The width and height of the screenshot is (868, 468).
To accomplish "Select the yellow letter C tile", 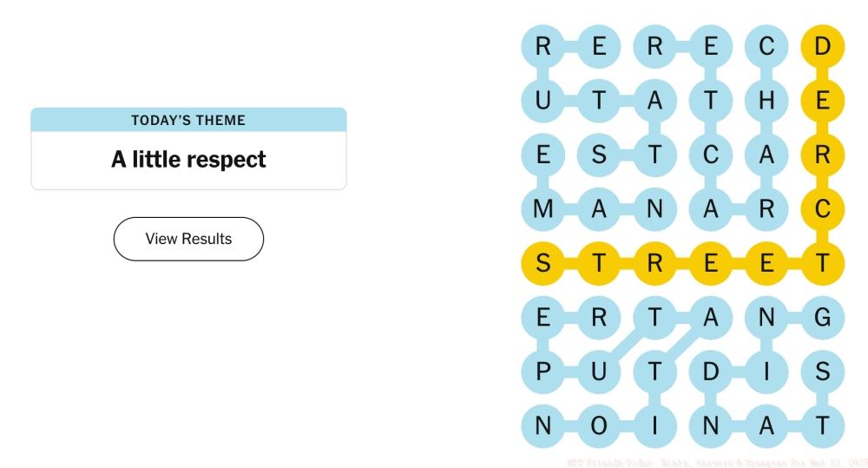I will 823,208.
